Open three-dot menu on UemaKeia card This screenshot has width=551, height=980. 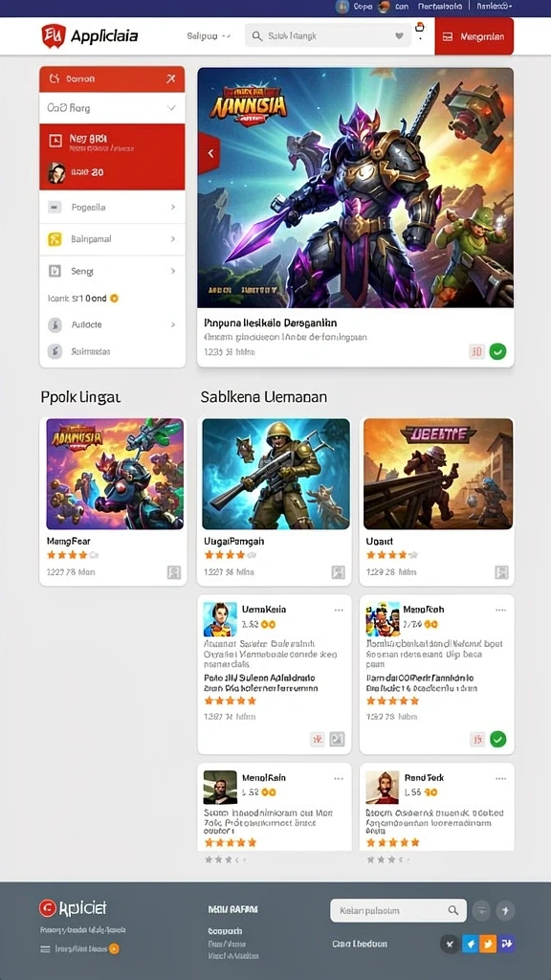point(339,610)
